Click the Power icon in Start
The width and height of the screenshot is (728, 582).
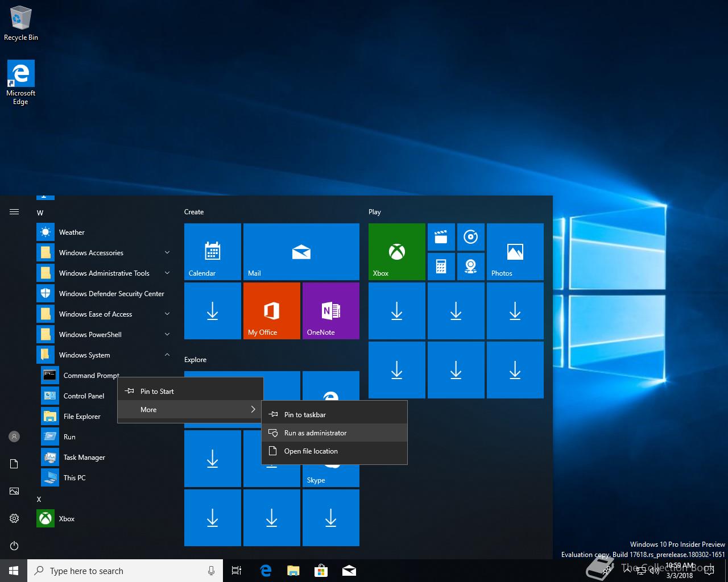(14, 546)
